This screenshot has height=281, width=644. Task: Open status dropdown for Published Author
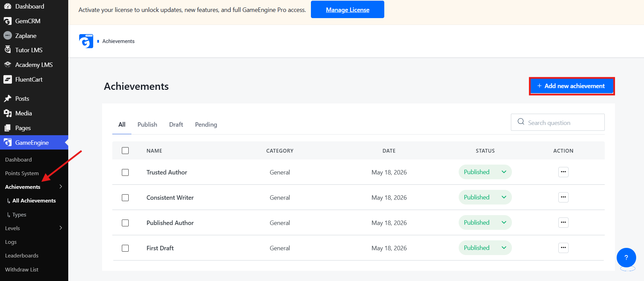(x=485, y=223)
